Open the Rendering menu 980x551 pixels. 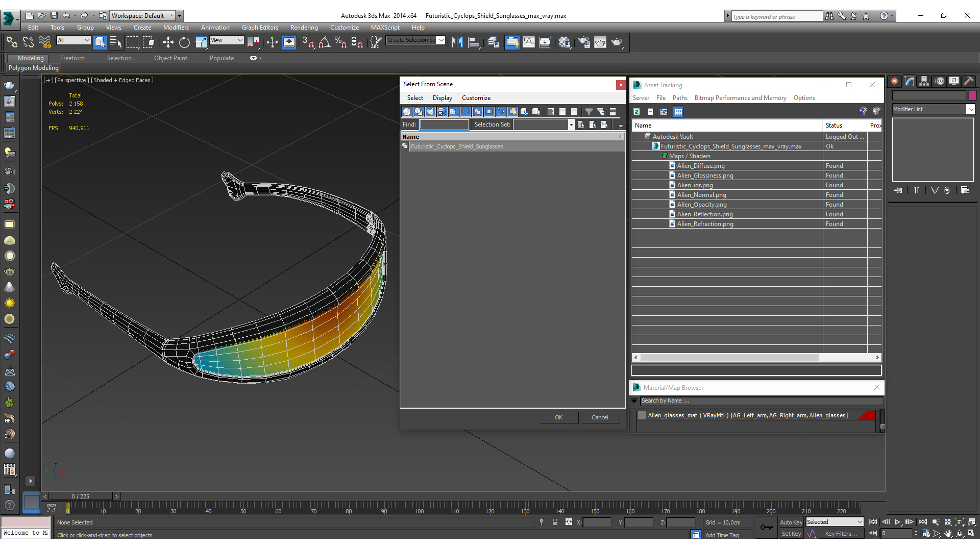click(304, 28)
